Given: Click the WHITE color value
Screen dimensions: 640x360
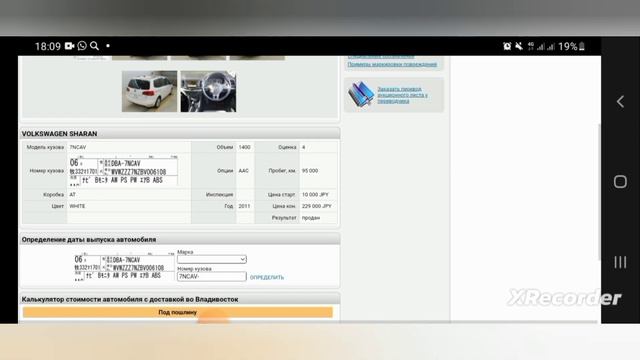Looking at the screenshot, I should [x=77, y=206].
